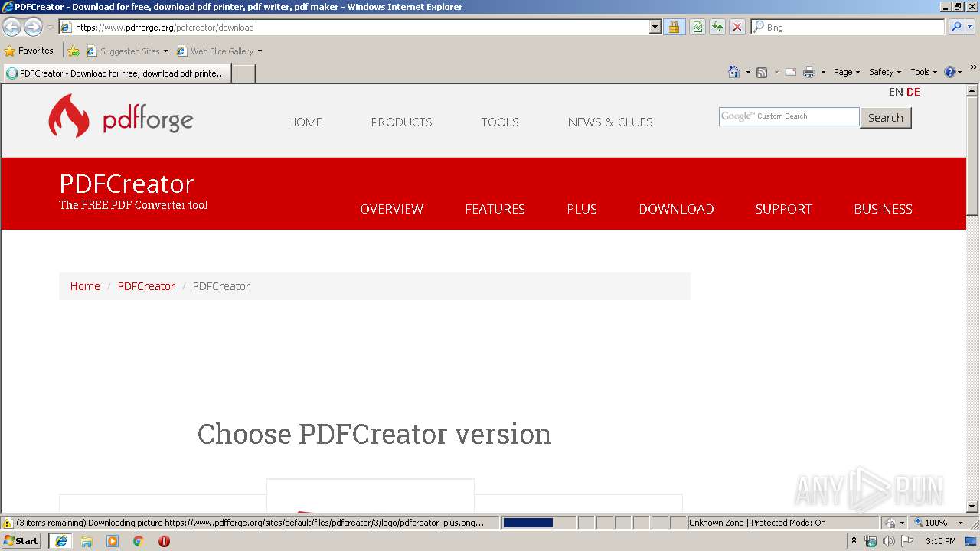Click the Add to Favorites Bar icon
This screenshot has width=980, height=551.
[x=73, y=51]
